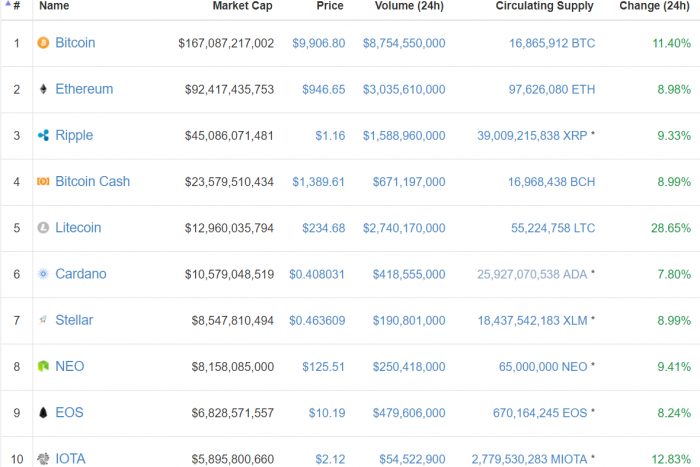Click the Bitcoin coin icon
The height and width of the screenshot is (467, 700).
43,43
